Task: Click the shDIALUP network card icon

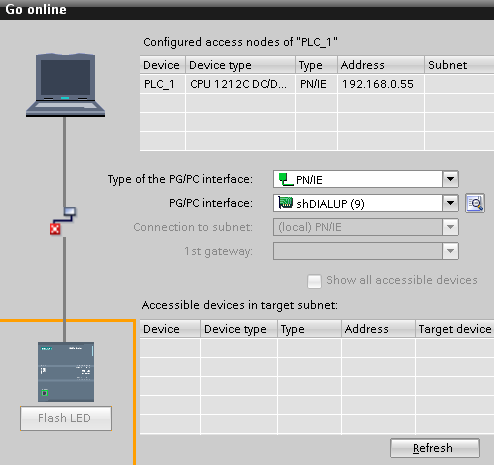Action: [286, 203]
